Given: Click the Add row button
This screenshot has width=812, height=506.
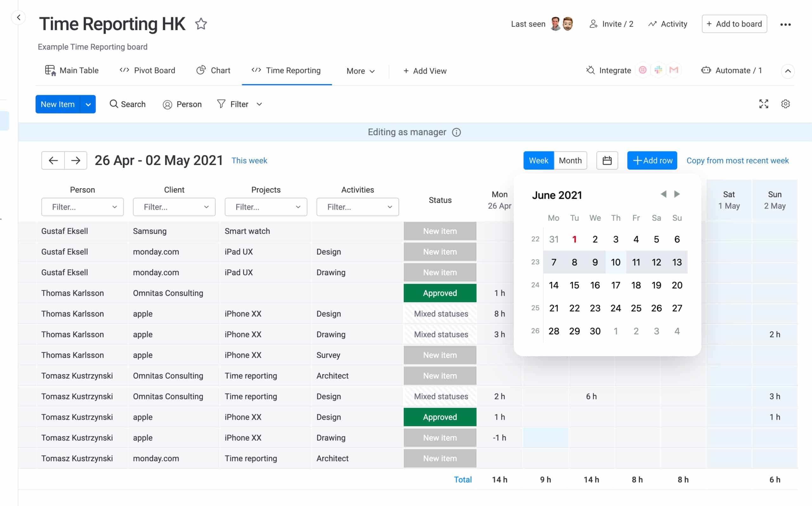Looking at the screenshot, I should point(652,161).
